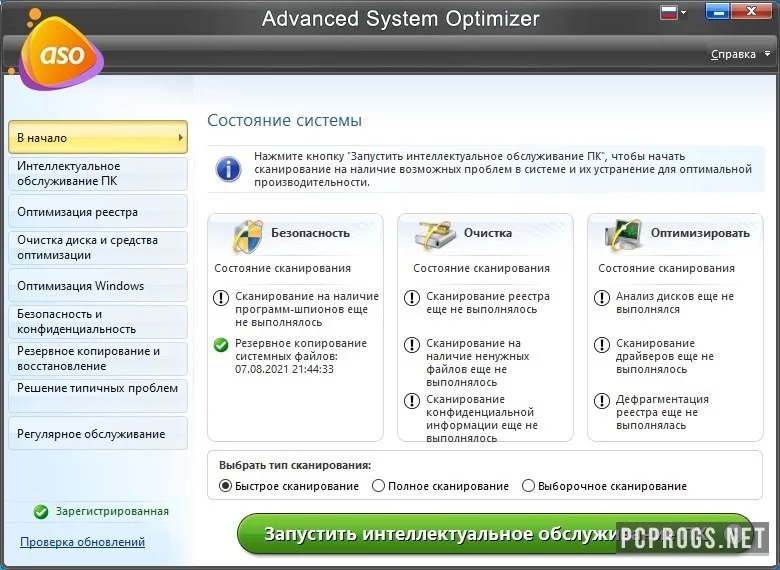Open Решение типичных проблем section
Screen dimensions: 780x570
click(x=98, y=395)
